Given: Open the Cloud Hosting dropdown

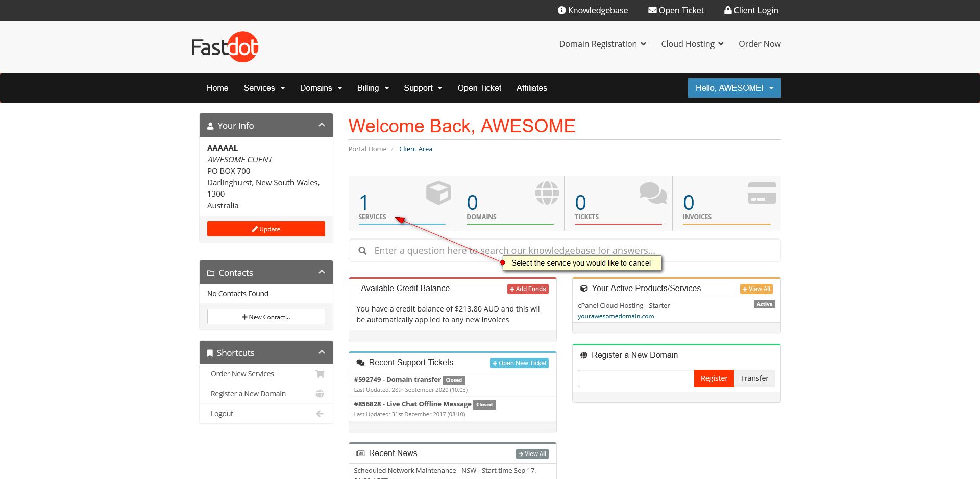Looking at the screenshot, I should [x=692, y=44].
